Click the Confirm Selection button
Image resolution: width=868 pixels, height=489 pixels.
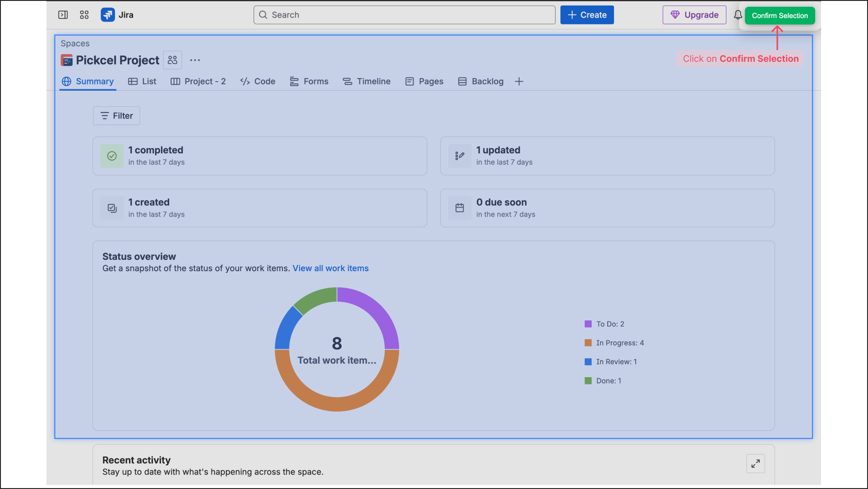[780, 16]
